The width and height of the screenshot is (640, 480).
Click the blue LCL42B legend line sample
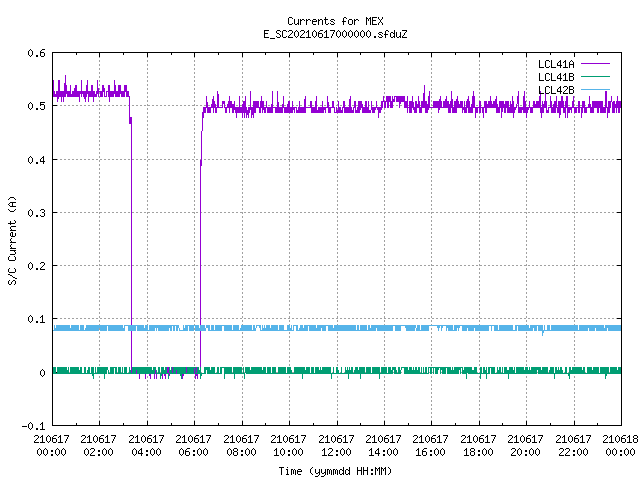pyautogui.click(x=595, y=89)
